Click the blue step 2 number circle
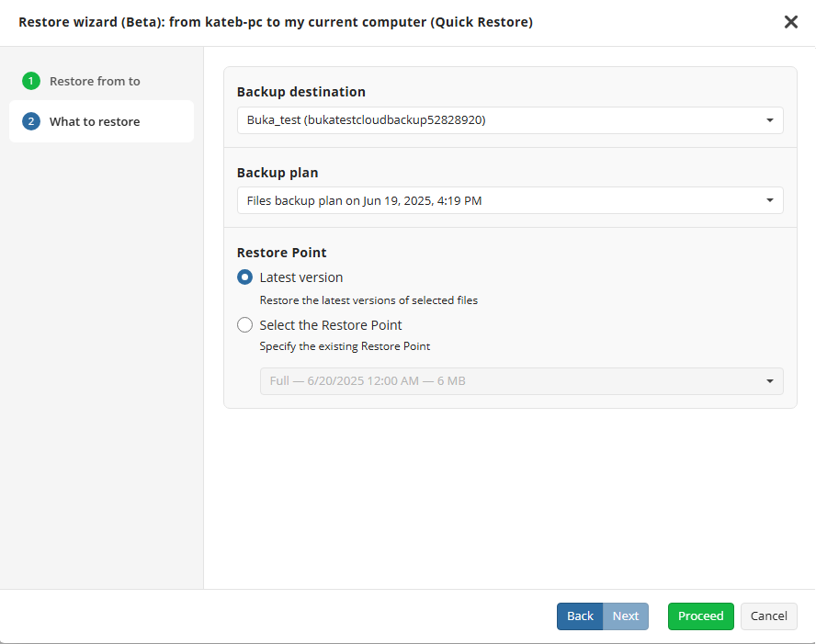Screen dimensions: 816x644 31,121
